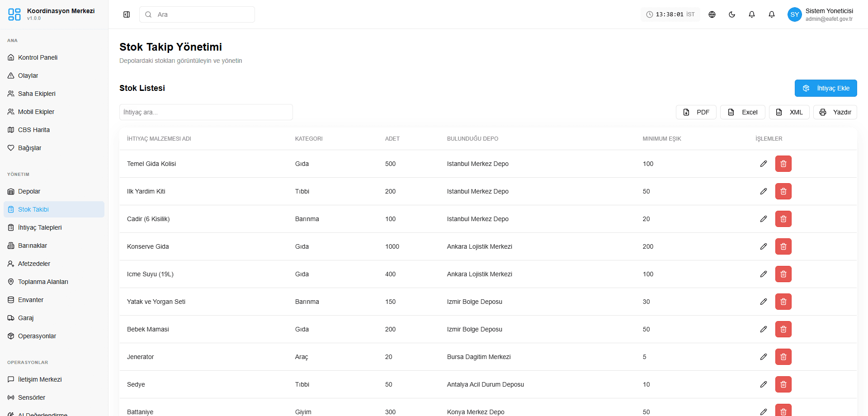868x416 pixels.
Task: Open the SY user avatar
Action: (x=795, y=14)
